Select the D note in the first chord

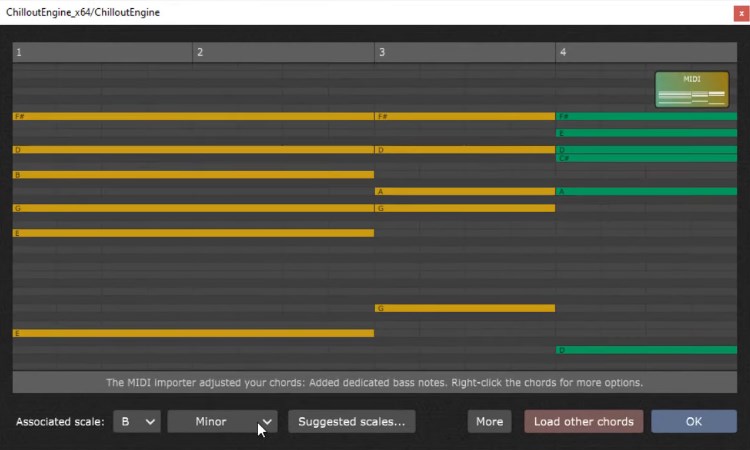pyautogui.click(x=193, y=150)
